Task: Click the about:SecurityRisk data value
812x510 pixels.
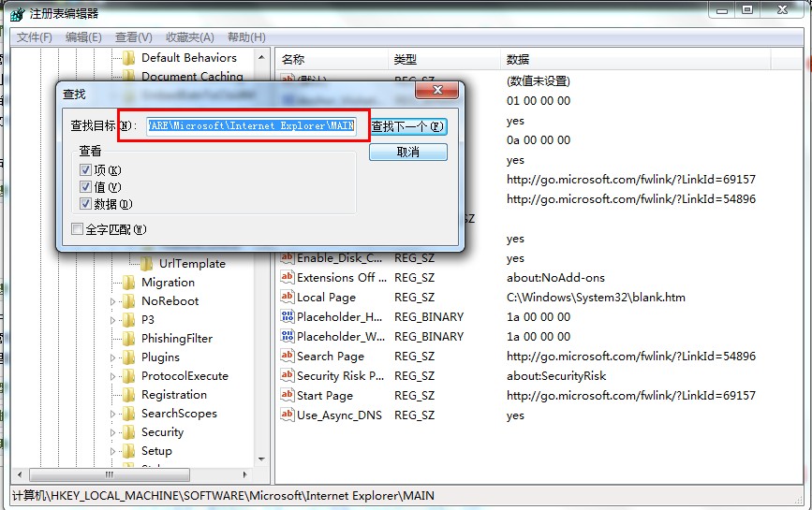Action: click(x=556, y=375)
